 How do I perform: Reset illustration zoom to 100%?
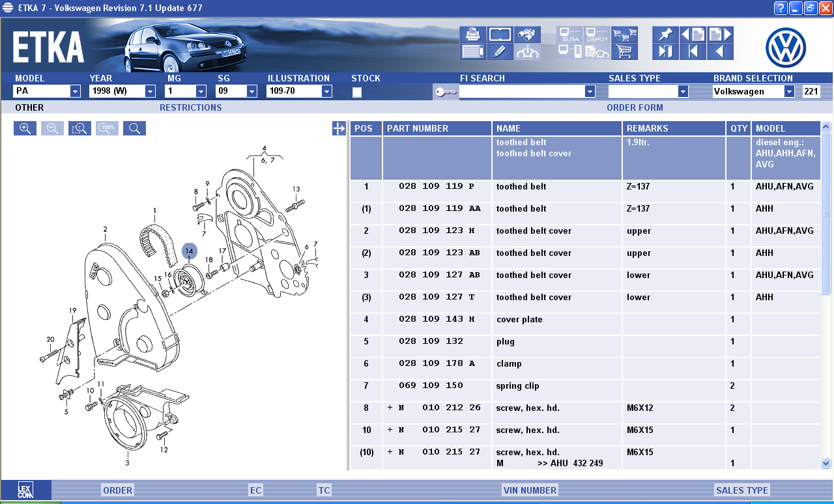pyautogui.click(x=107, y=128)
